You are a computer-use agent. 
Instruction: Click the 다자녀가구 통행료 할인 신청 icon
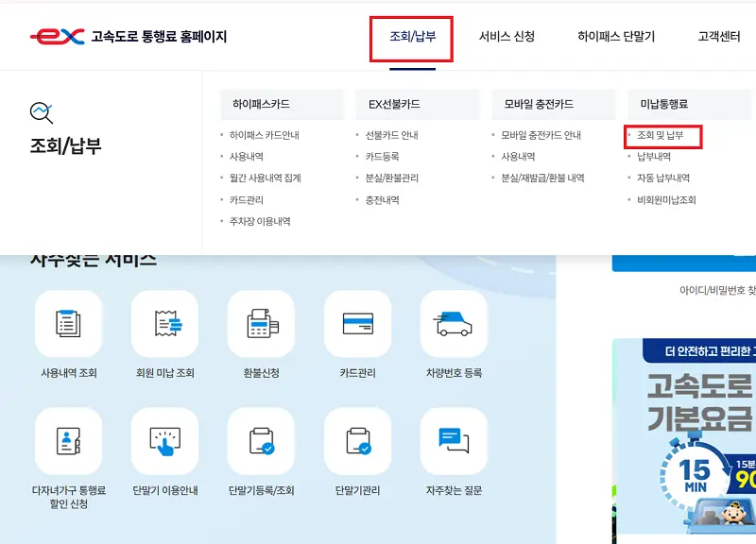[68, 441]
